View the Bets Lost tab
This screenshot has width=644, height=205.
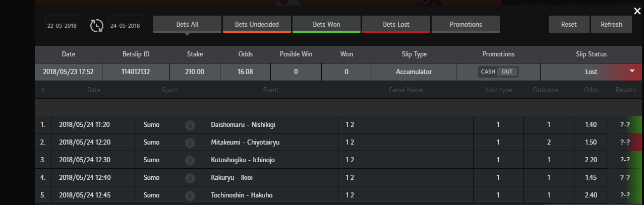coord(396,24)
